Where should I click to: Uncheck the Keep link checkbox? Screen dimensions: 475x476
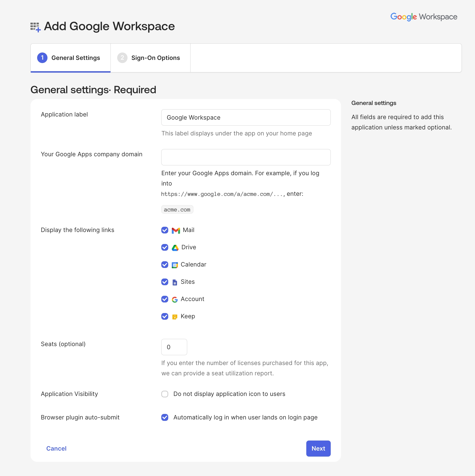point(165,316)
